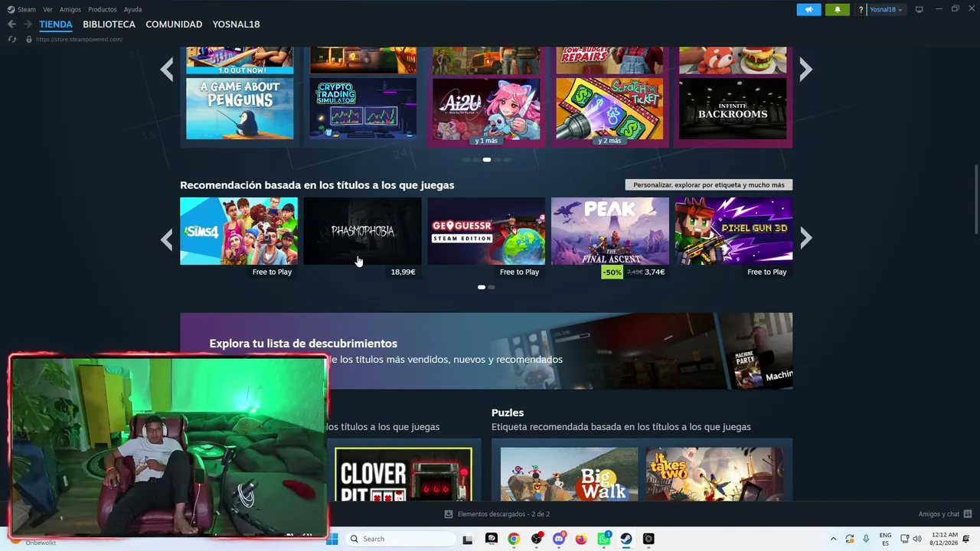Screen dimensions: 980x551
Task: Click the download manager icon at bottom
Action: click(449, 514)
